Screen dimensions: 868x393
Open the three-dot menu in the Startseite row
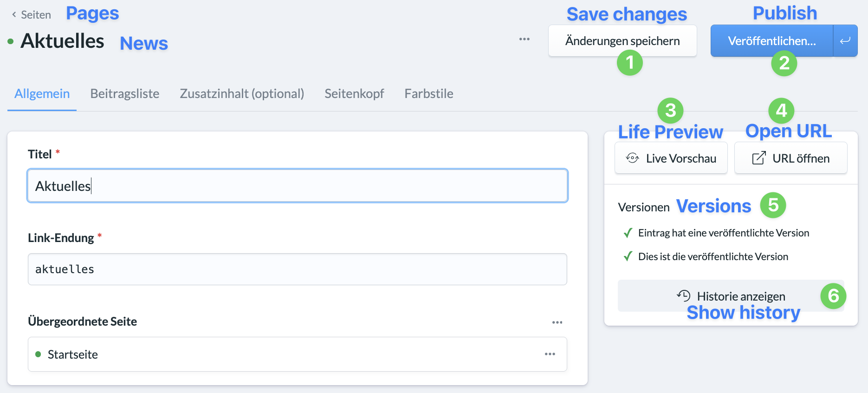point(550,354)
